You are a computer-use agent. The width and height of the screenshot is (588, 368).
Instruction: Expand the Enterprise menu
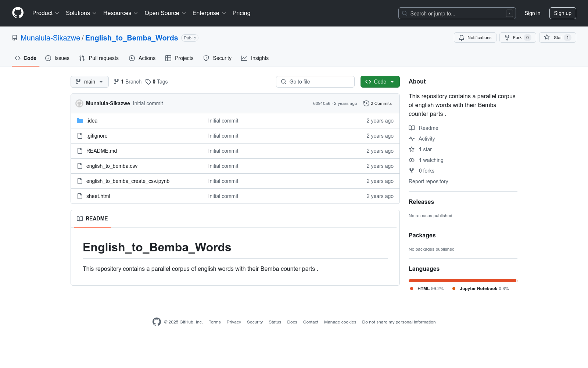click(209, 13)
